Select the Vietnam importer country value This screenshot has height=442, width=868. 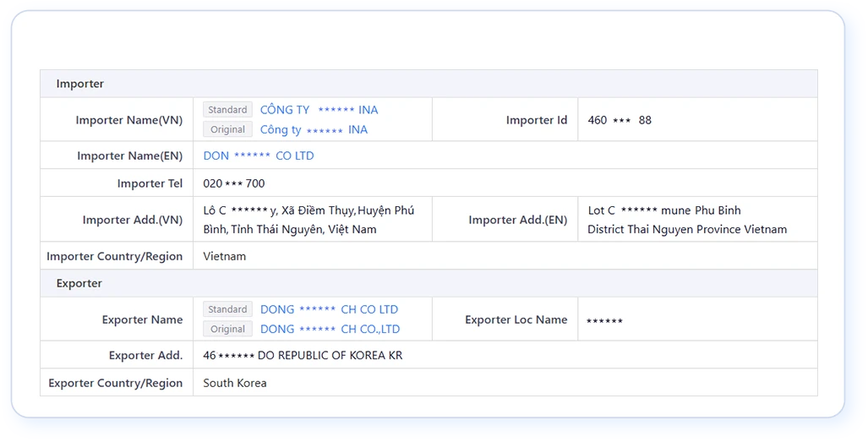224,256
